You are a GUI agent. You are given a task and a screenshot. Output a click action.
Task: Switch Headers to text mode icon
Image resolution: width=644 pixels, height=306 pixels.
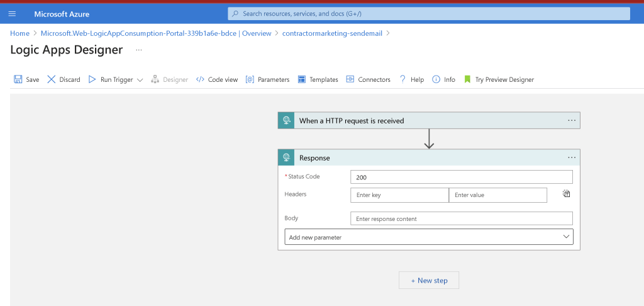click(x=567, y=194)
